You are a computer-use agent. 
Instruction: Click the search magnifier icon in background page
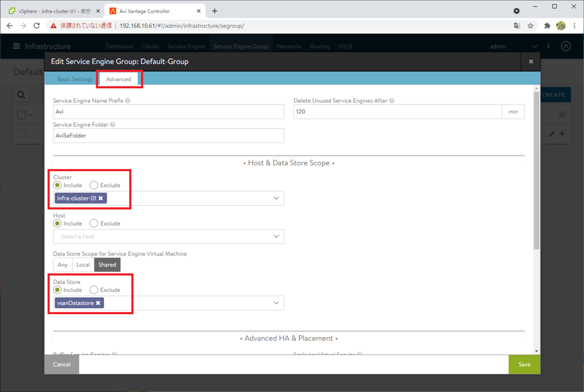coord(21,95)
